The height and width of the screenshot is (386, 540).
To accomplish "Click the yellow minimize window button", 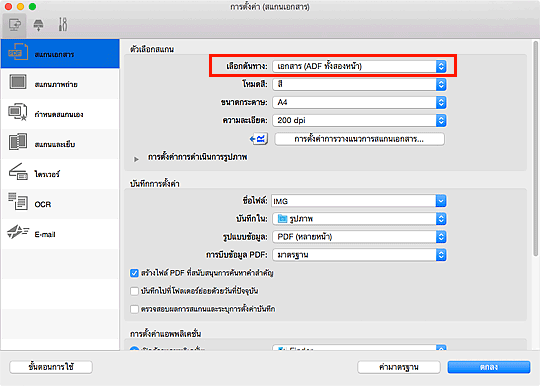I will [20, 7].
